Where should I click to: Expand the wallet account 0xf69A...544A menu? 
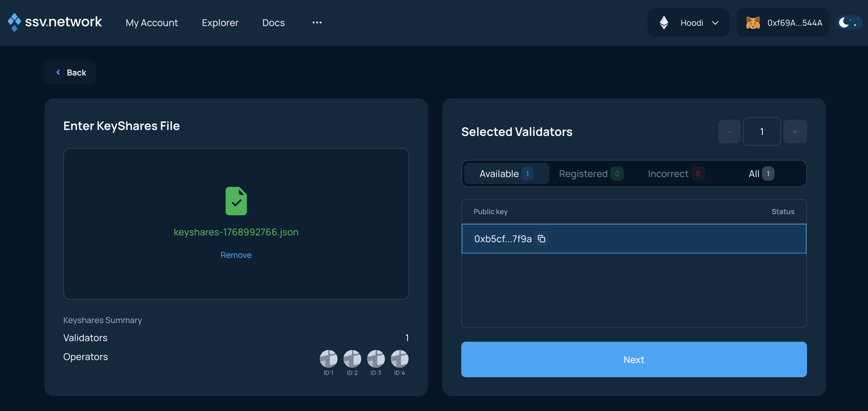[783, 23]
